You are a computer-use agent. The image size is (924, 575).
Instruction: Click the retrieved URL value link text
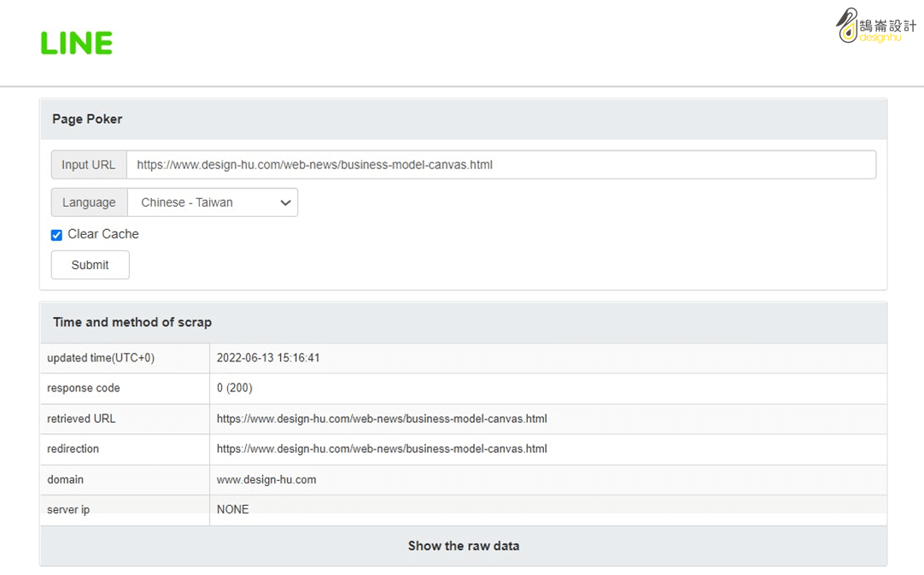point(382,419)
